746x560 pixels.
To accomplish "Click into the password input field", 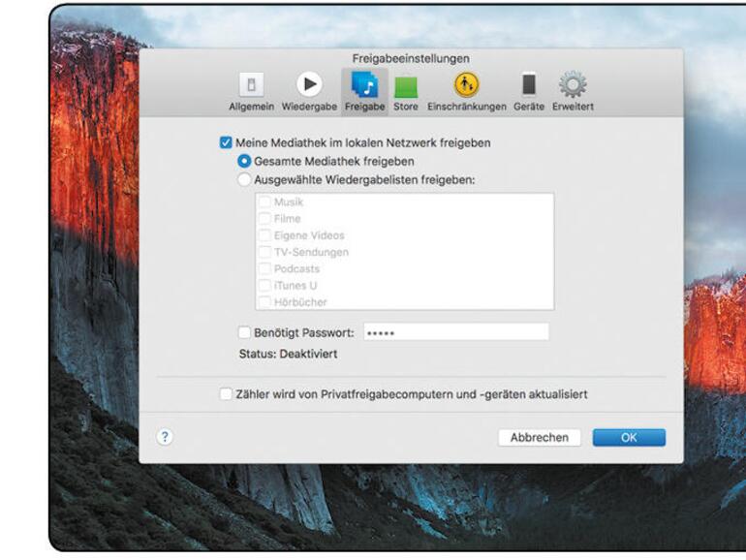I will pos(456,332).
